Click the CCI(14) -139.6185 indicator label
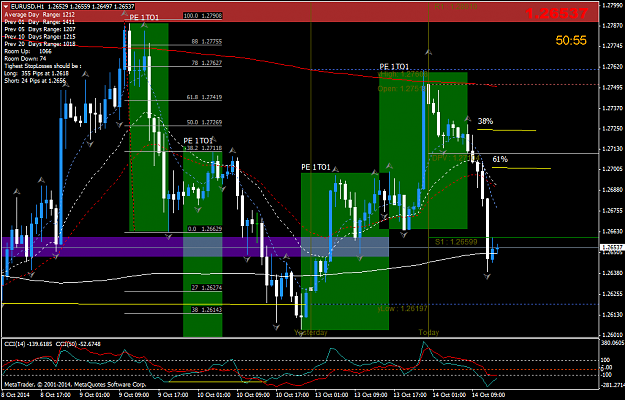The width and height of the screenshot is (625, 400). [x=29, y=343]
